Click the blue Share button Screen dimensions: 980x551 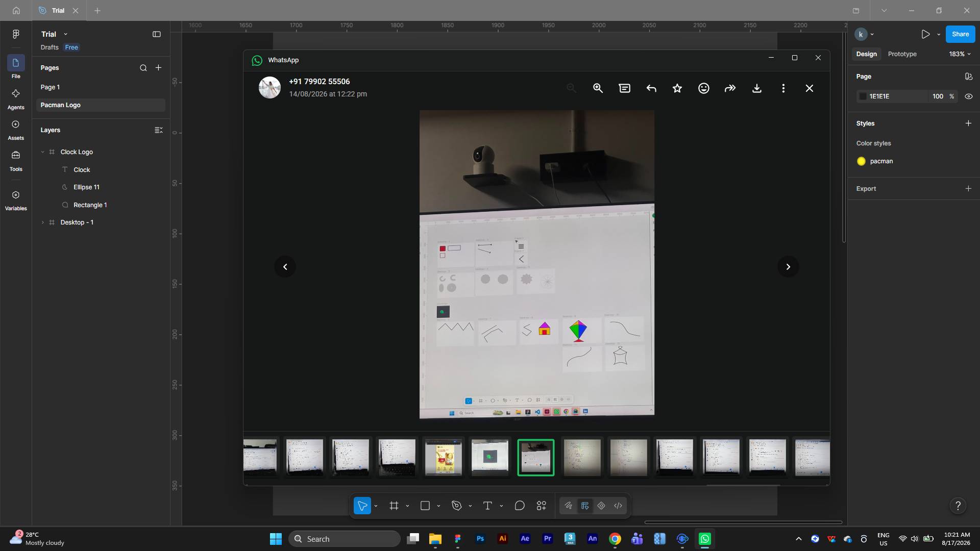960,34
